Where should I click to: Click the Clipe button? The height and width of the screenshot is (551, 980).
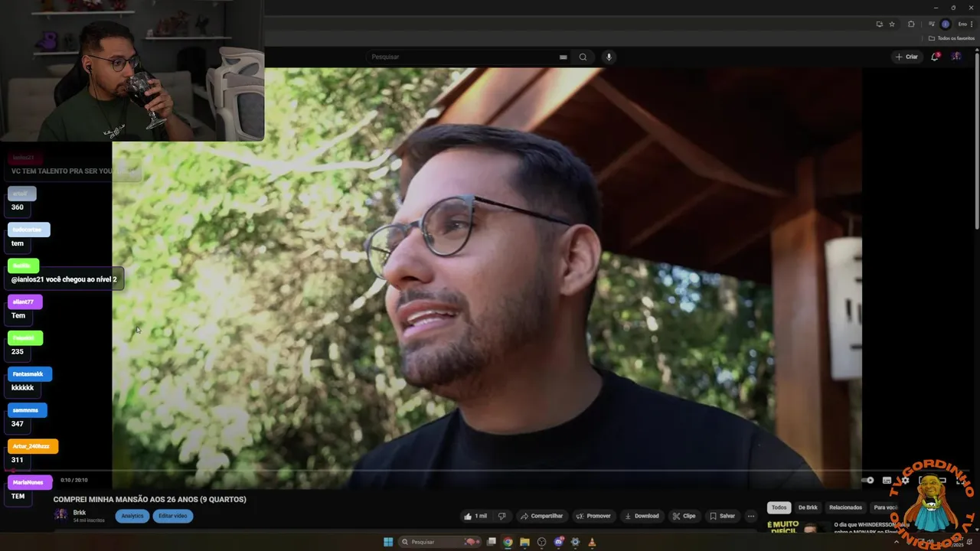point(684,516)
